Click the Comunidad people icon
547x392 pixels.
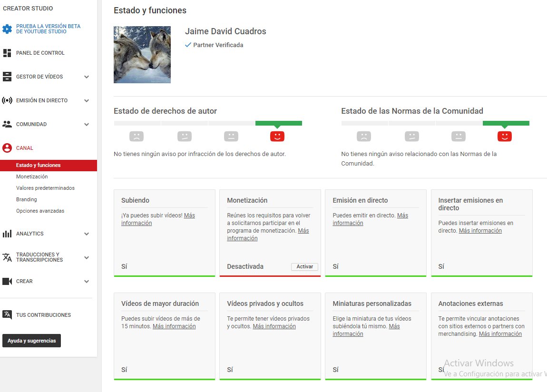(7, 124)
